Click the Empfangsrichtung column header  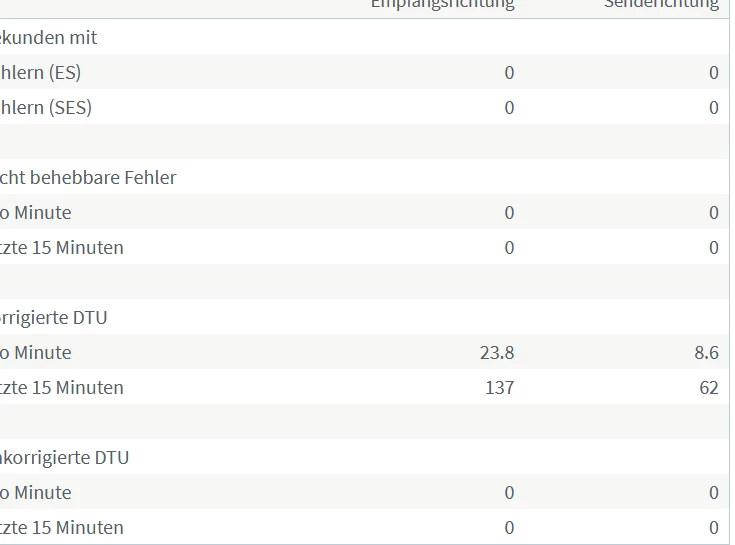pyautogui.click(x=442, y=4)
